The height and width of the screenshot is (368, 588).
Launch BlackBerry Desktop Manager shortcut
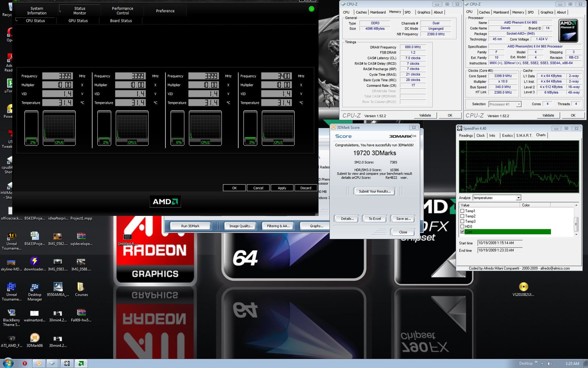point(35,288)
